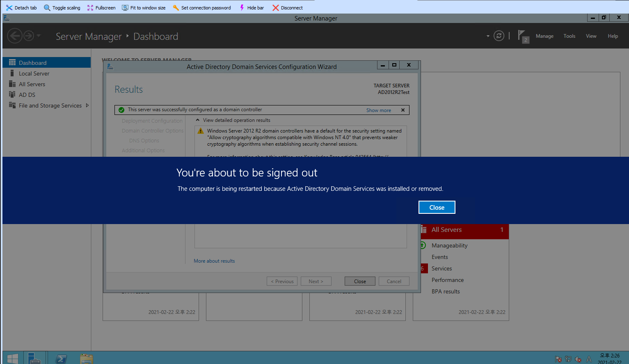Open the navigation history dropdown arrow
Image resolution: width=629 pixels, height=364 pixels.
(39, 36)
